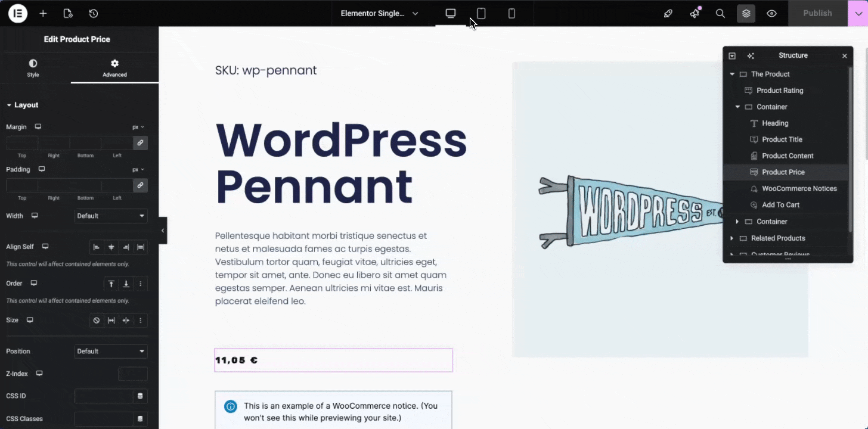This screenshot has width=868, height=429.
Task: Preview the page with the eye icon
Action: pos(771,13)
